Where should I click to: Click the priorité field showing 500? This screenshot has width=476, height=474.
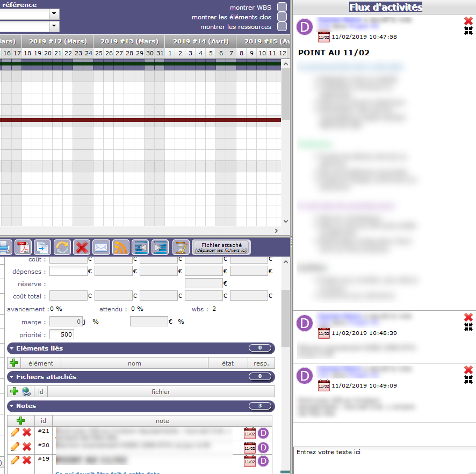coord(62,334)
